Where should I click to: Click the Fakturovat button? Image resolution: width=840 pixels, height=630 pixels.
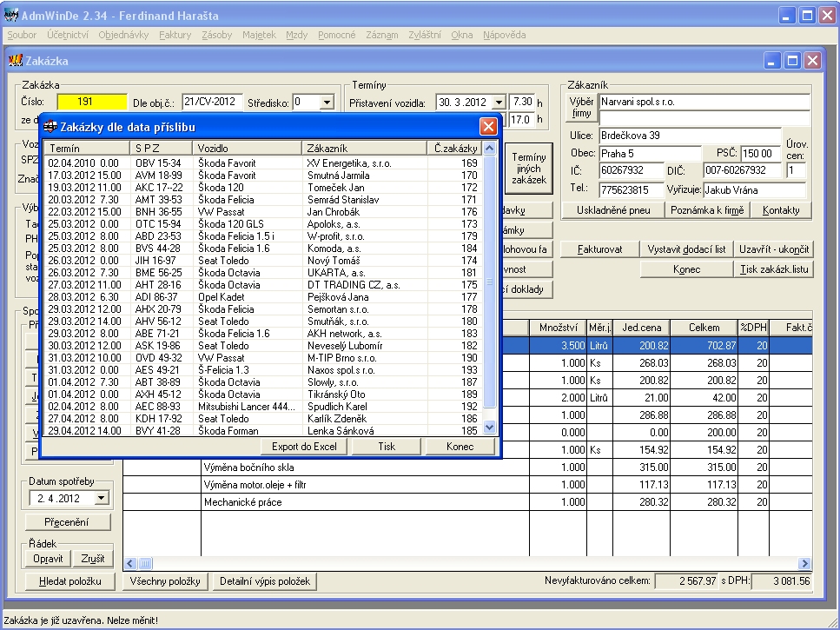pyautogui.click(x=600, y=249)
